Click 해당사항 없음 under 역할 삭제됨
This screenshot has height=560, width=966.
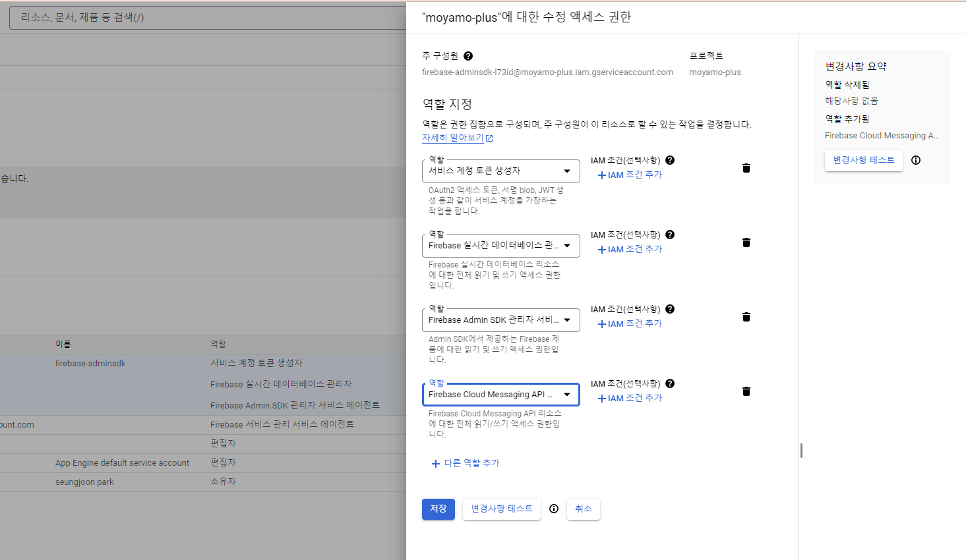tap(851, 101)
